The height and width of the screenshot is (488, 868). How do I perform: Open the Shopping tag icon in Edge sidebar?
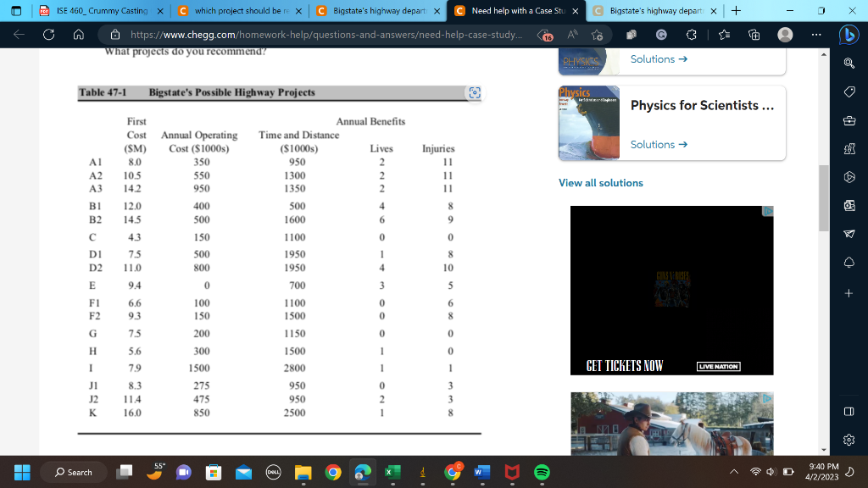pos(850,90)
